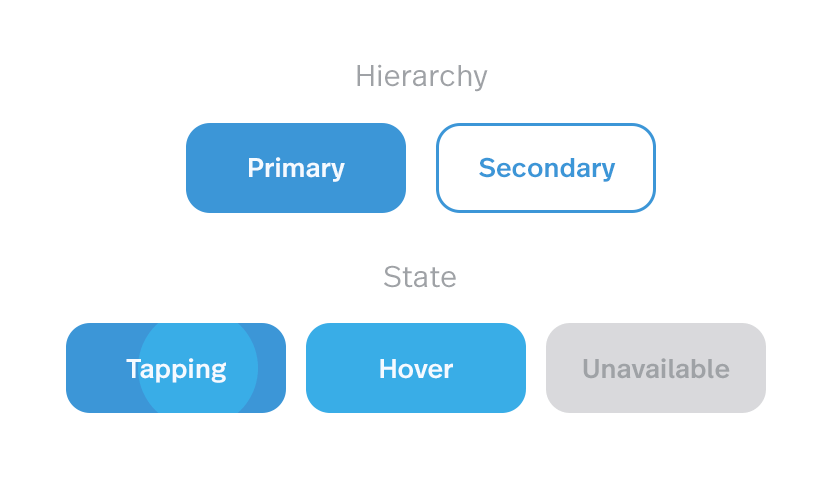This screenshot has height=480, width=840.
Task: Select the outlined Secondary button
Action: tap(546, 168)
